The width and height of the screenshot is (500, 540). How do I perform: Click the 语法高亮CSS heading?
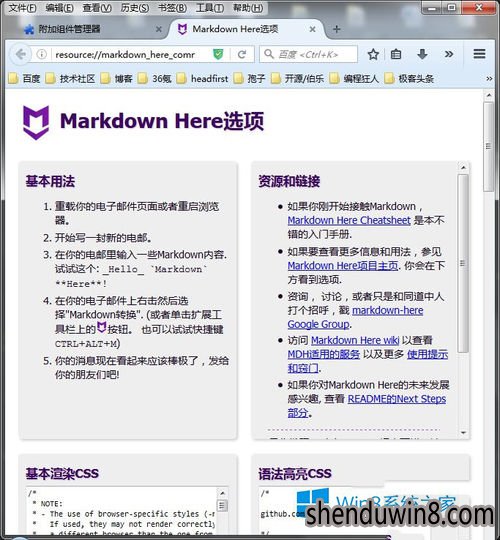click(x=295, y=474)
